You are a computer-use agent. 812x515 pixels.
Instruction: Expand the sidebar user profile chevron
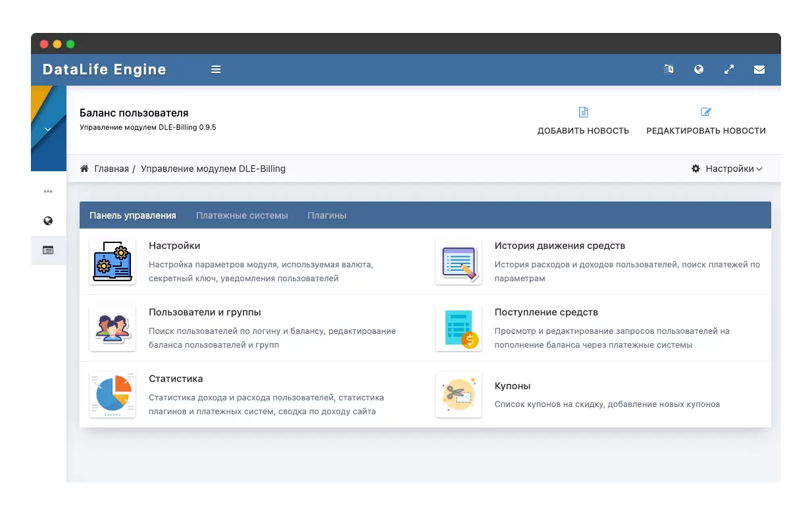(48, 130)
